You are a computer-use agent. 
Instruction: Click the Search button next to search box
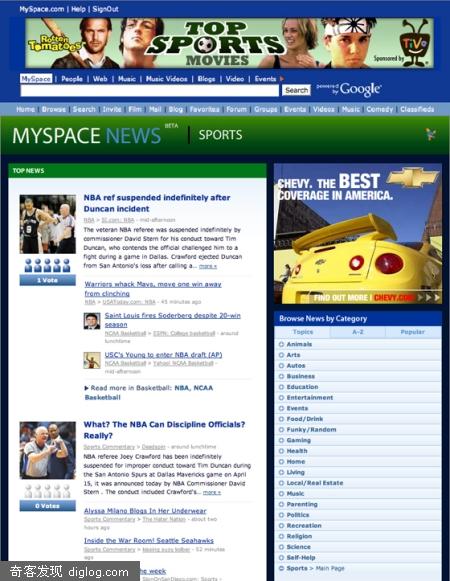(x=296, y=90)
